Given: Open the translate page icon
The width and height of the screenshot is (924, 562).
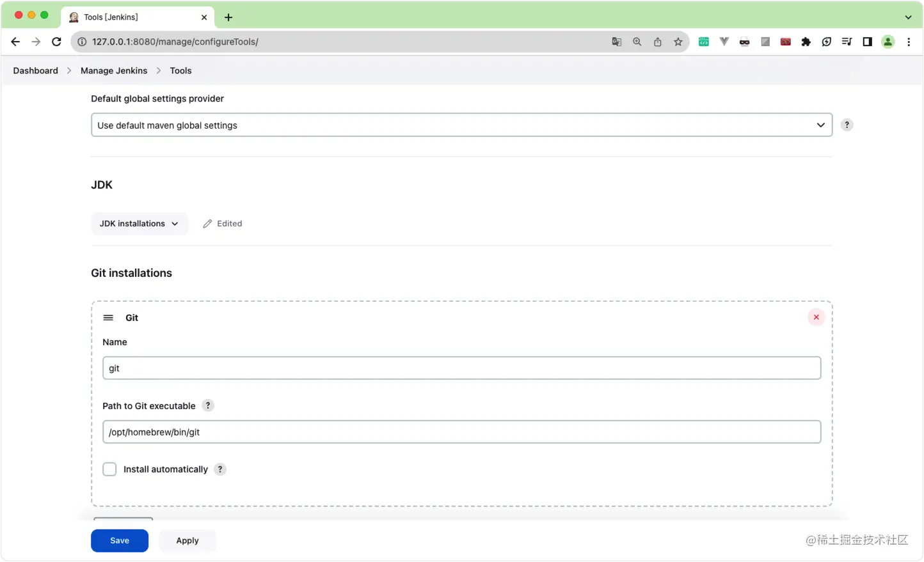Looking at the screenshot, I should click(x=617, y=42).
